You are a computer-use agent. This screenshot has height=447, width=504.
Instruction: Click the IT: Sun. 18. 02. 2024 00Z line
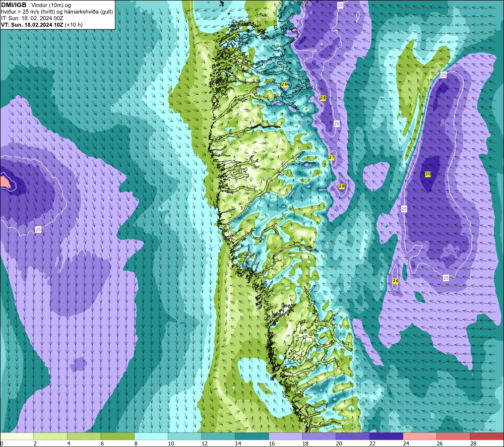pyautogui.click(x=32, y=18)
